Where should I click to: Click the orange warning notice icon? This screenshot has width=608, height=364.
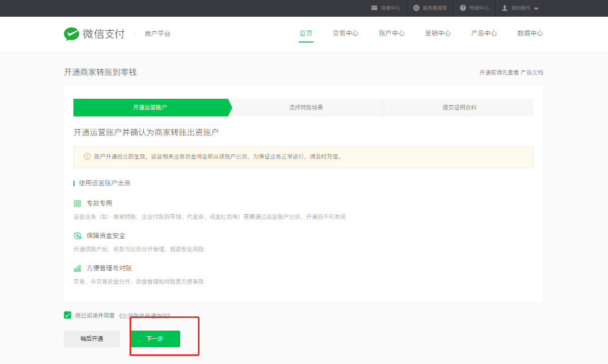tap(87, 156)
